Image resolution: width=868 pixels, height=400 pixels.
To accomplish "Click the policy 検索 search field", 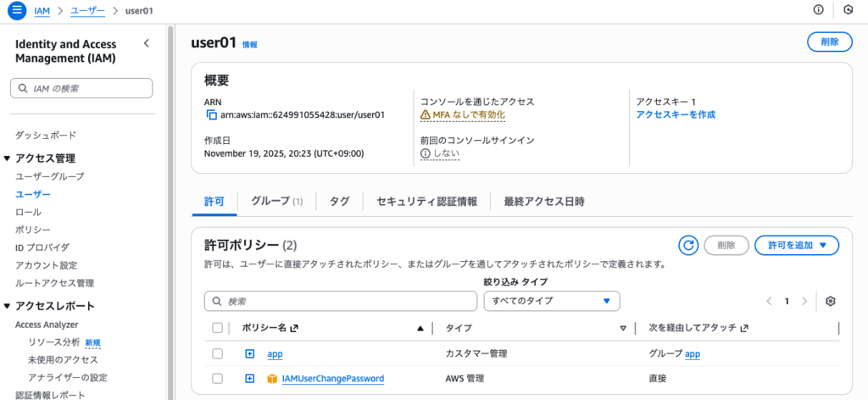I will tap(341, 301).
